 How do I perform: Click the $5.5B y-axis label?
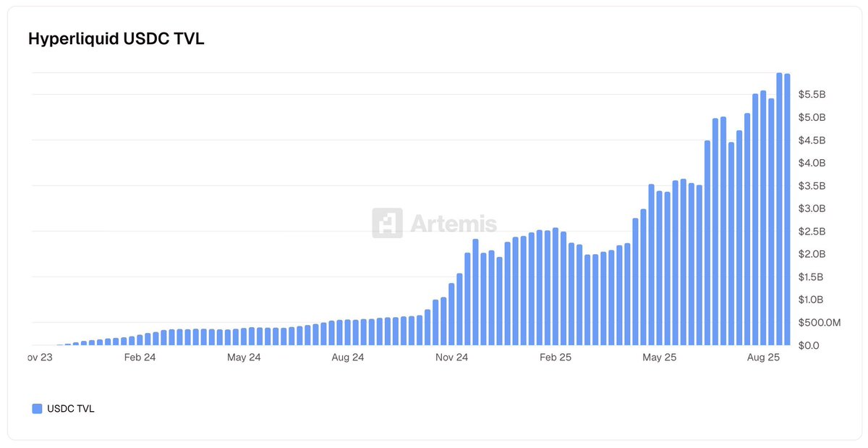point(812,95)
